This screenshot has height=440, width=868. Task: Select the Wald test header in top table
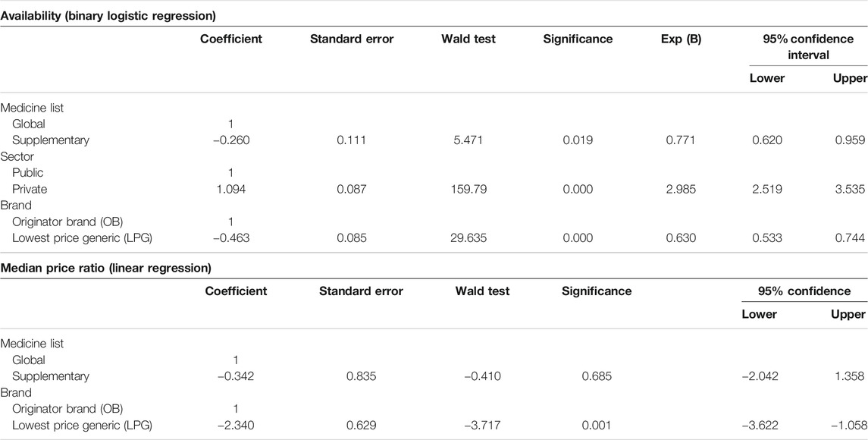point(468,39)
